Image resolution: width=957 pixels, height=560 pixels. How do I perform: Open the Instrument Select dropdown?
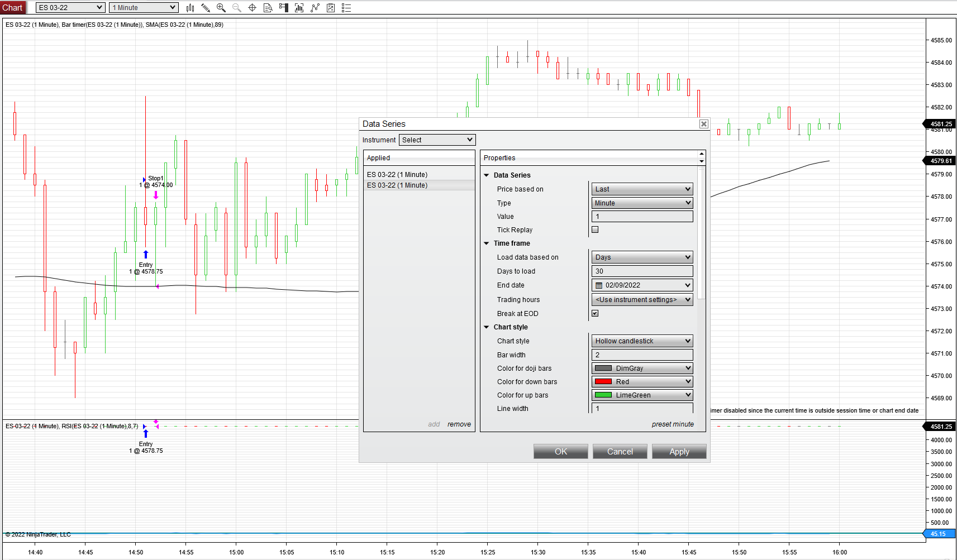[437, 140]
